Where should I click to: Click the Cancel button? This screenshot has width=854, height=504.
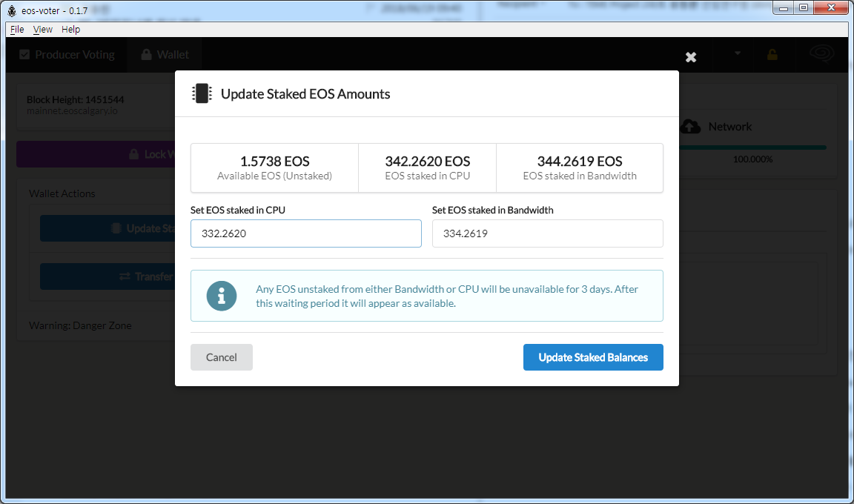click(221, 357)
